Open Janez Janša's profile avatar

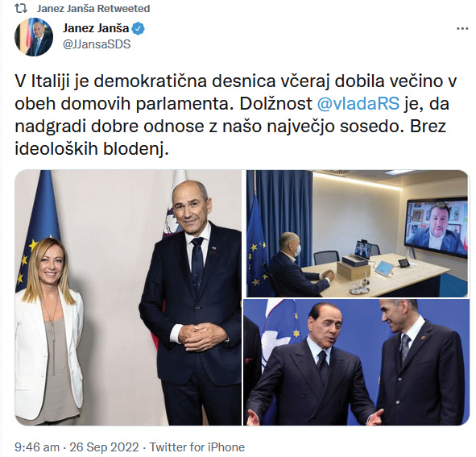(34, 37)
